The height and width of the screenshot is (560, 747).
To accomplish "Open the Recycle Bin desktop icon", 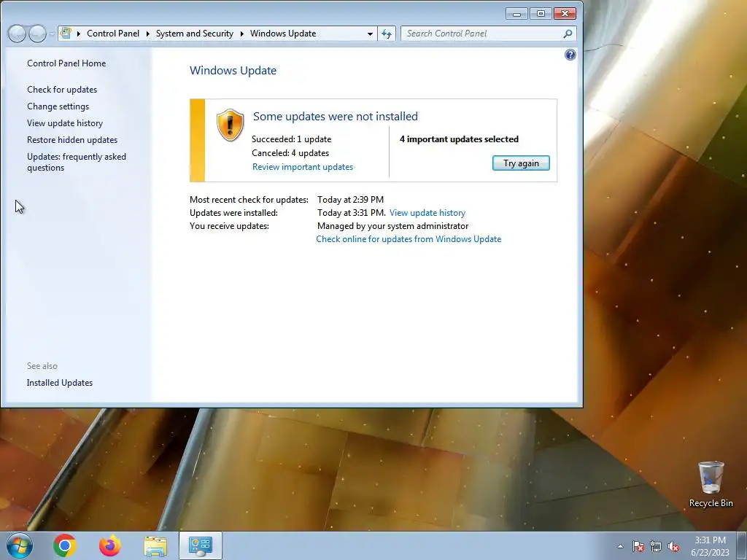I will 711,484.
